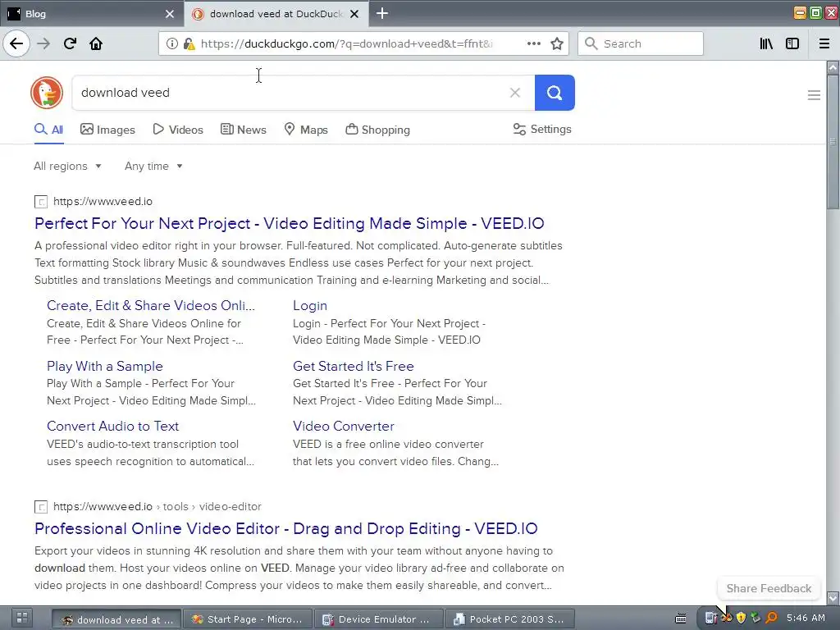Click the toolbar Search box
The image size is (840, 630).
click(x=640, y=43)
